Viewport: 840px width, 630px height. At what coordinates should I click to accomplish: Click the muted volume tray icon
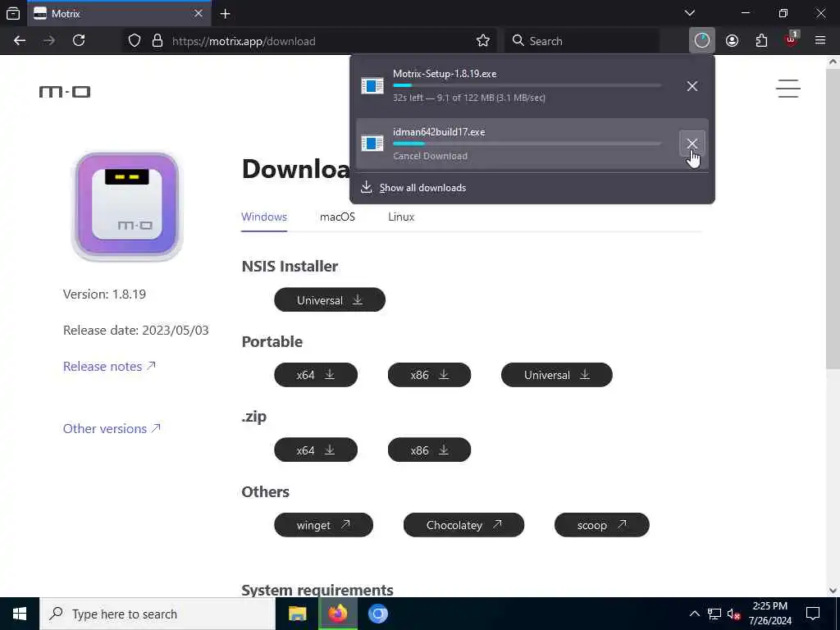(734, 614)
